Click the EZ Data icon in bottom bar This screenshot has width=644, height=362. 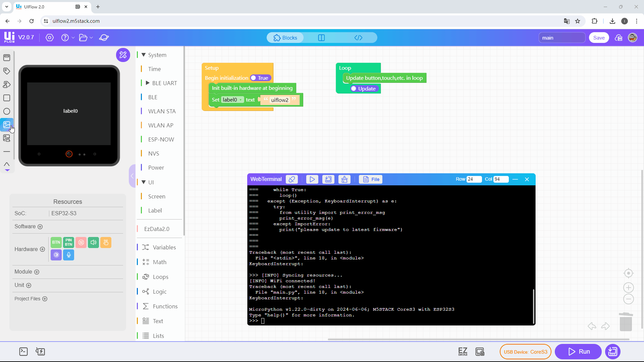click(463, 352)
